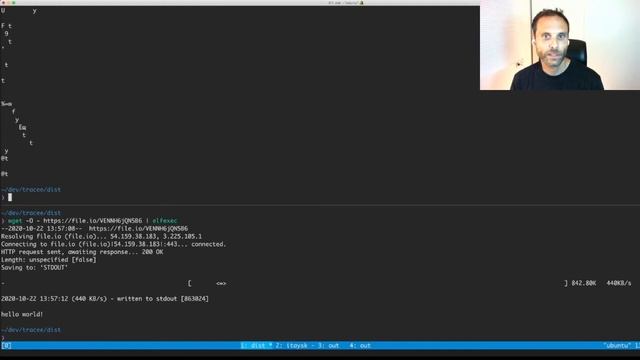This screenshot has width=640, height=360.
Task: Click the tmux session indicator [0]
Action: (x=7, y=345)
